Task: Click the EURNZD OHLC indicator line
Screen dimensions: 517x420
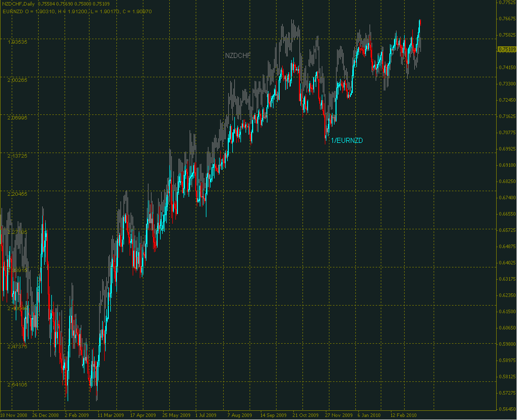Action: (x=77, y=12)
